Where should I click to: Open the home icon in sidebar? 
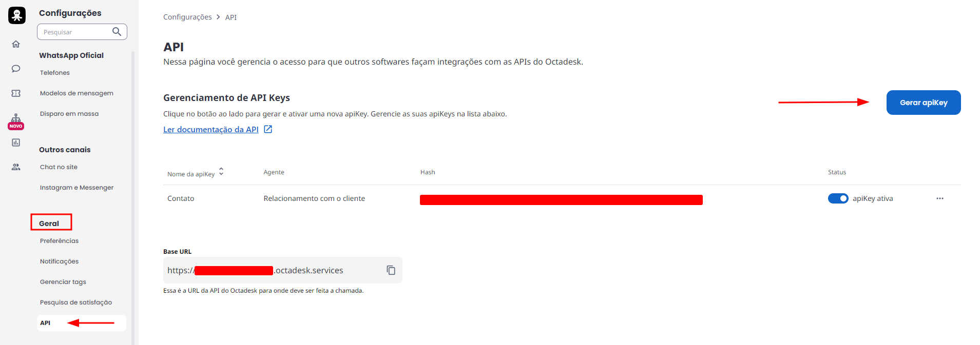pyautogui.click(x=16, y=44)
